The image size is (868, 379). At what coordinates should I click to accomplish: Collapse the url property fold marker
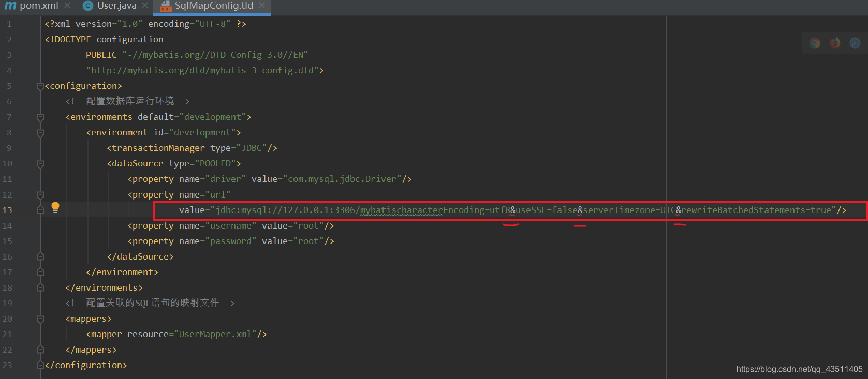click(x=40, y=195)
